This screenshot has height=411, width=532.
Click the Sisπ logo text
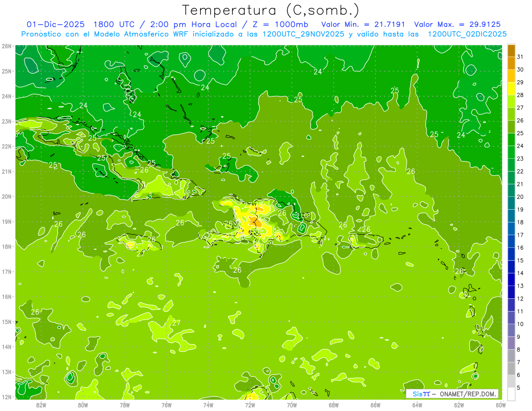(421, 394)
